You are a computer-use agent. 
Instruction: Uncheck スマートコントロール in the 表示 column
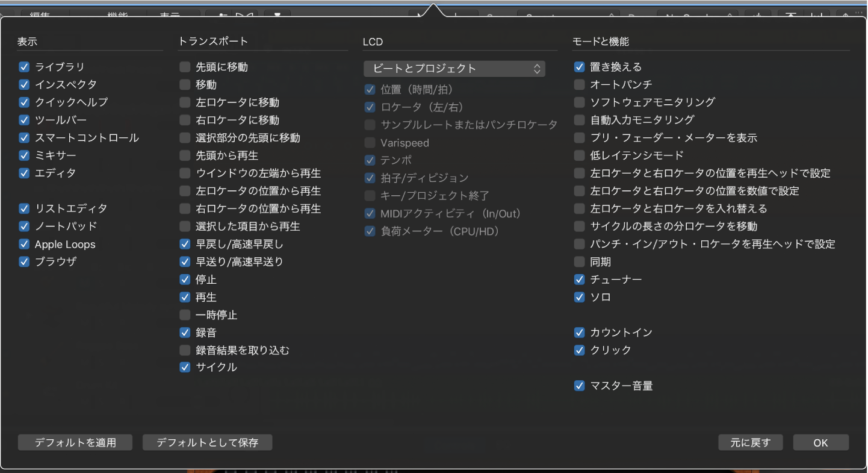(24, 138)
